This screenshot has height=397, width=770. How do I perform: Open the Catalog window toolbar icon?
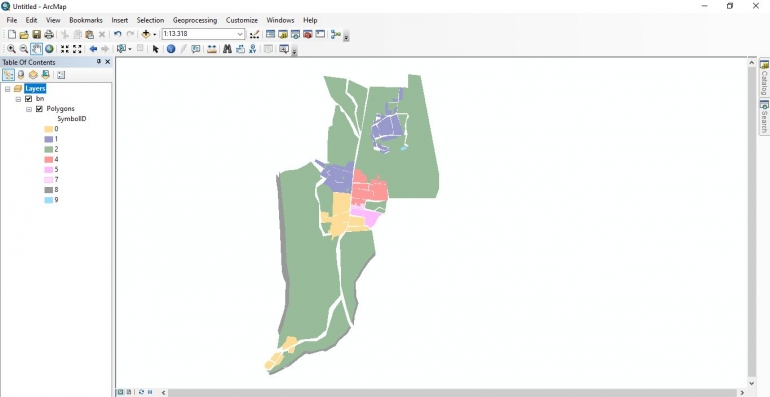[x=283, y=34]
